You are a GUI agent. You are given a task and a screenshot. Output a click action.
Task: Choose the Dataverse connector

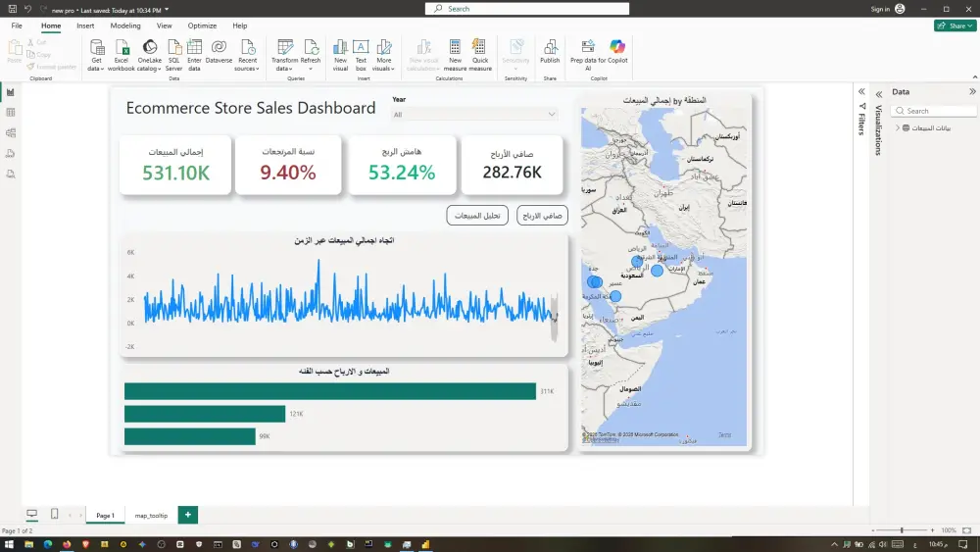pos(219,51)
